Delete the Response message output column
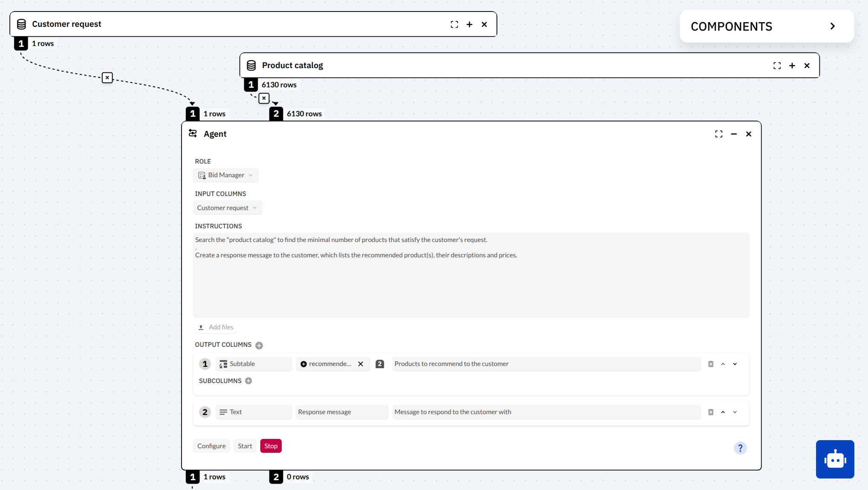Image resolution: width=868 pixels, height=490 pixels. click(711, 412)
